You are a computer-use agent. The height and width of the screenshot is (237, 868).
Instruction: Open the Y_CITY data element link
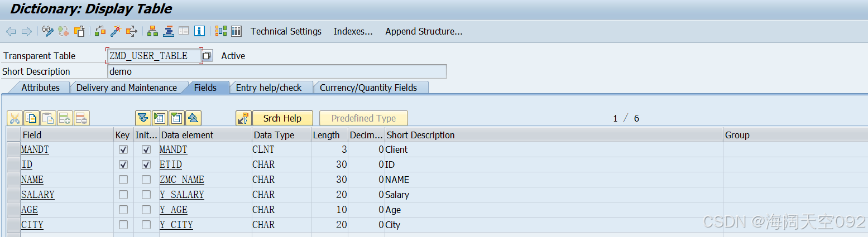(x=176, y=225)
